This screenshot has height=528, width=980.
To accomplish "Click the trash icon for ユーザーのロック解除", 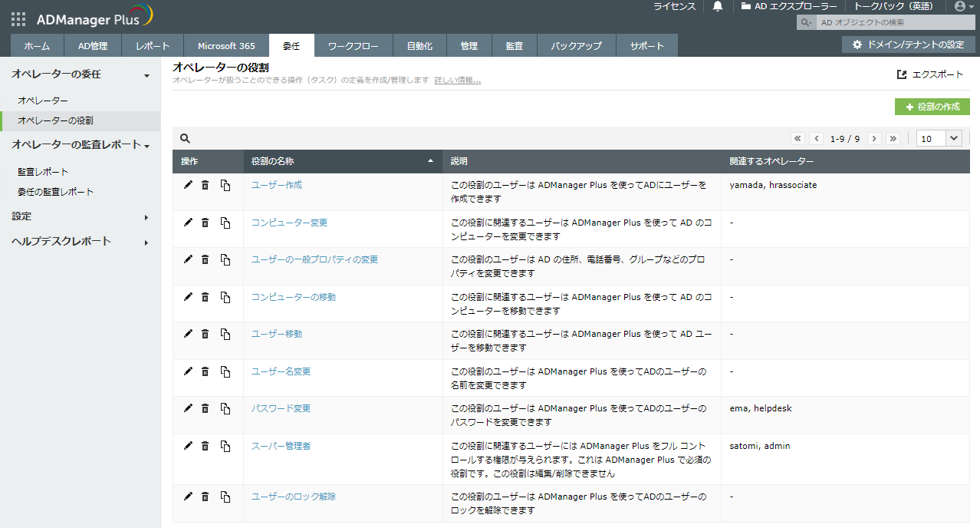I will tap(205, 497).
